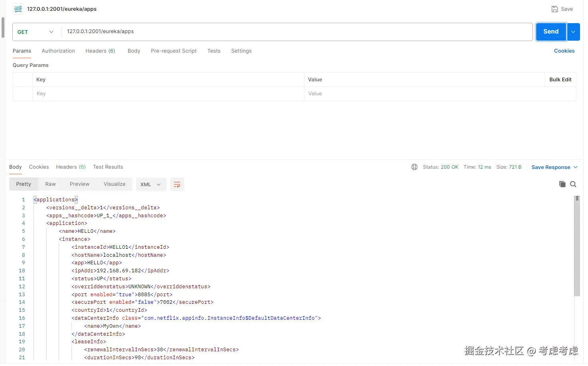Click the request URL input field
Viewport: 588px width, 366px height.
pyautogui.click(x=297, y=32)
